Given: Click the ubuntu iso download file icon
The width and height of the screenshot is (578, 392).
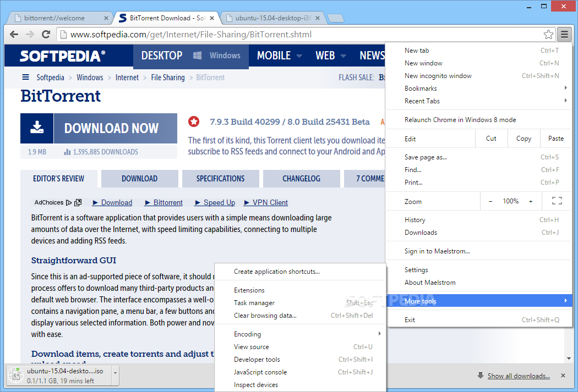Looking at the screenshot, I should (16, 375).
